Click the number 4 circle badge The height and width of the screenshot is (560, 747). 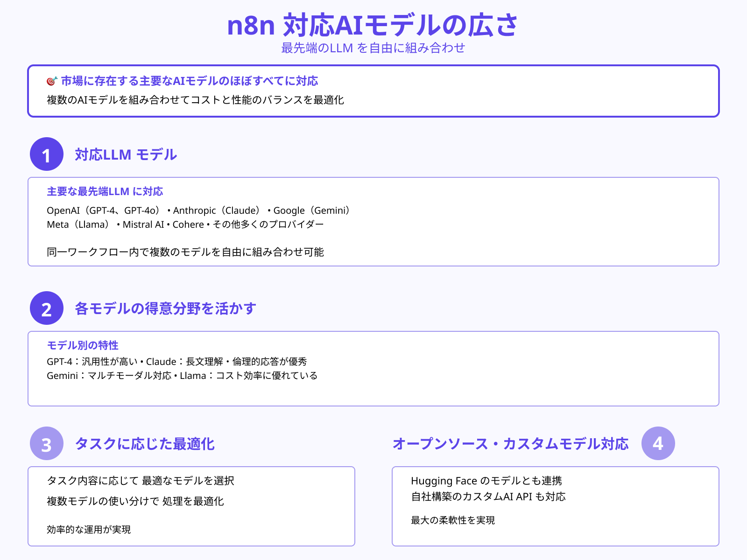658,444
